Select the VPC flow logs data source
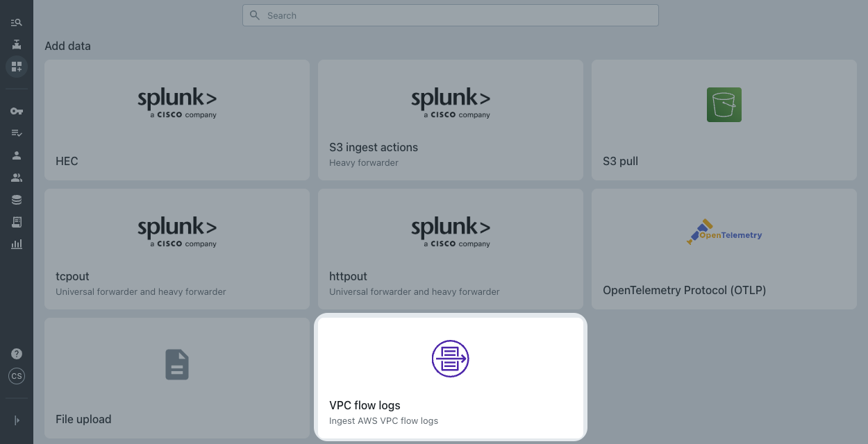 point(450,377)
